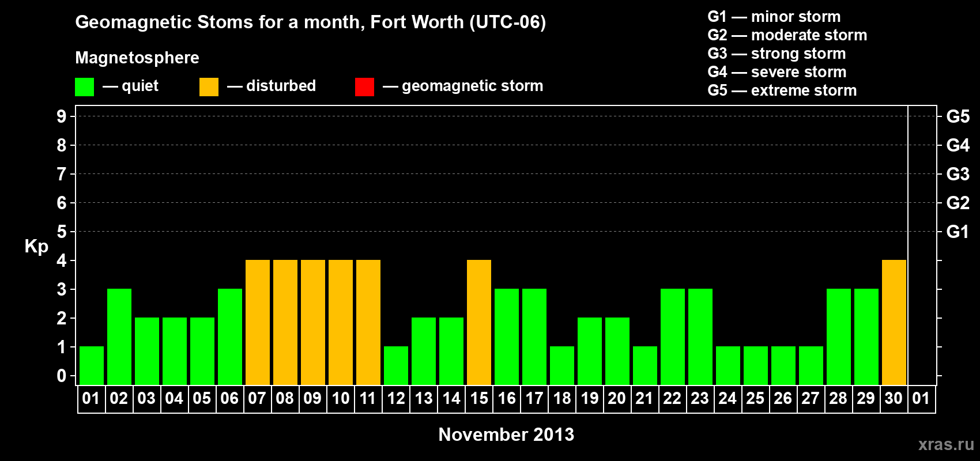Click the green quiet legend swatch

click(x=84, y=87)
